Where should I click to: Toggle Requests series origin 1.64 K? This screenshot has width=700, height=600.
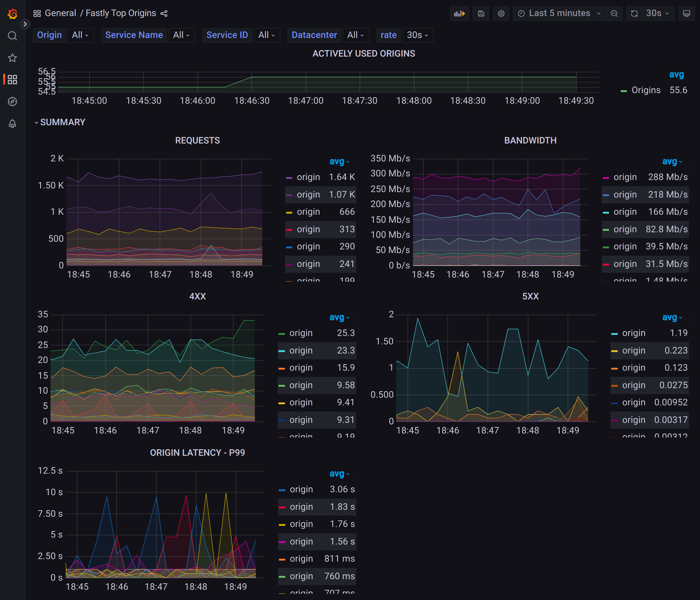click(308, 177)
